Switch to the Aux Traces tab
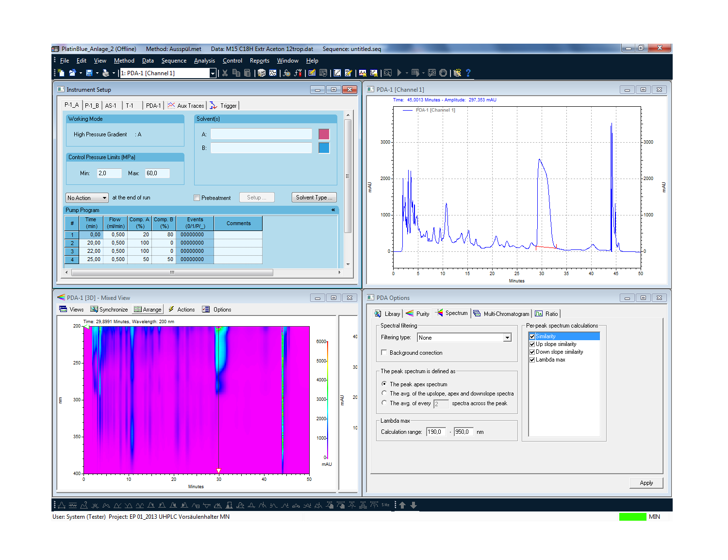This screenshot has height=560, width=728. click(x=186, y=106)
